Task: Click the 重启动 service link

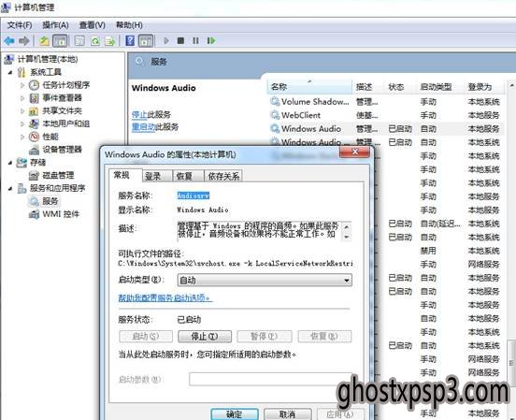Action: 143,127
